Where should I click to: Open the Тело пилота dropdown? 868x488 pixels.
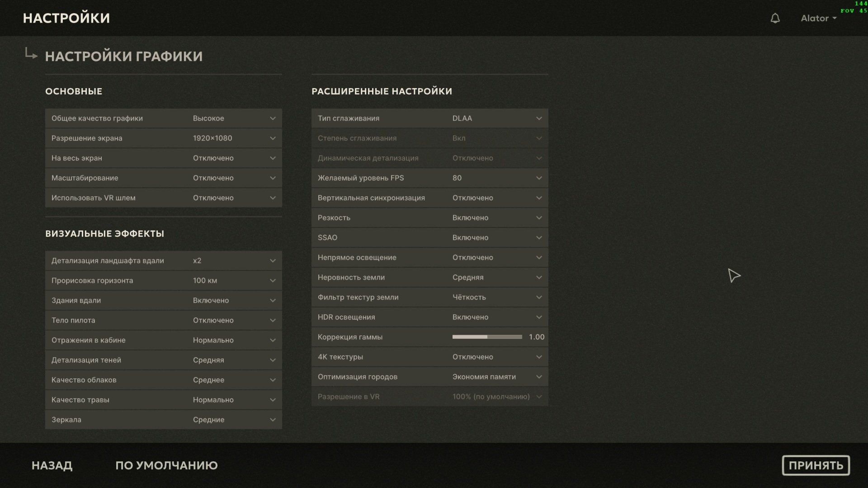click(x=164, y=320)
